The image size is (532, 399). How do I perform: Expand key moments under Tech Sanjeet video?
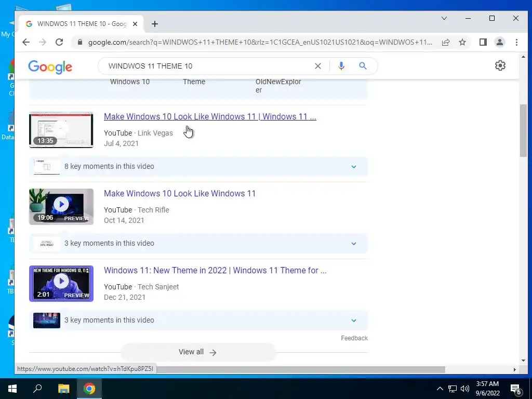(198, 320)
